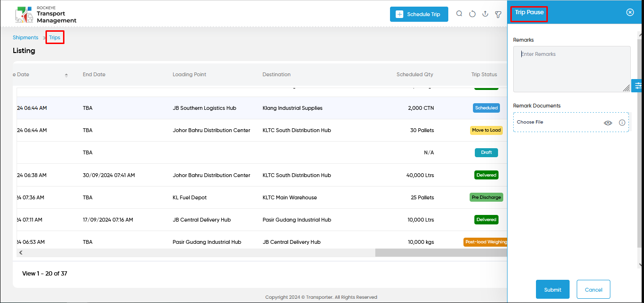The height and width of the screenshot is (303, 644).
Task: Sort by Scheduled Qty column header
Action: [x=415, y=74]
